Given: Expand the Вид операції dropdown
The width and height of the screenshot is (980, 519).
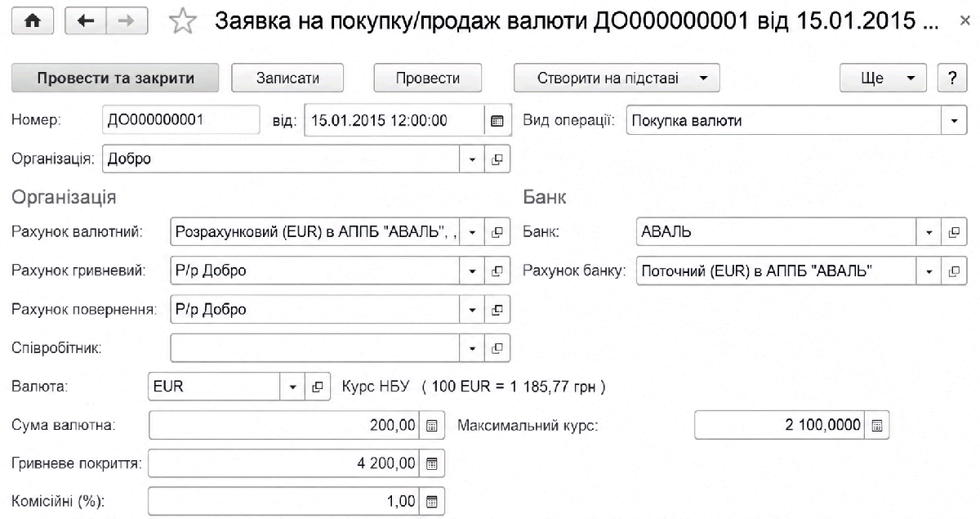Looking at the screenshot, I should [955, 120].
